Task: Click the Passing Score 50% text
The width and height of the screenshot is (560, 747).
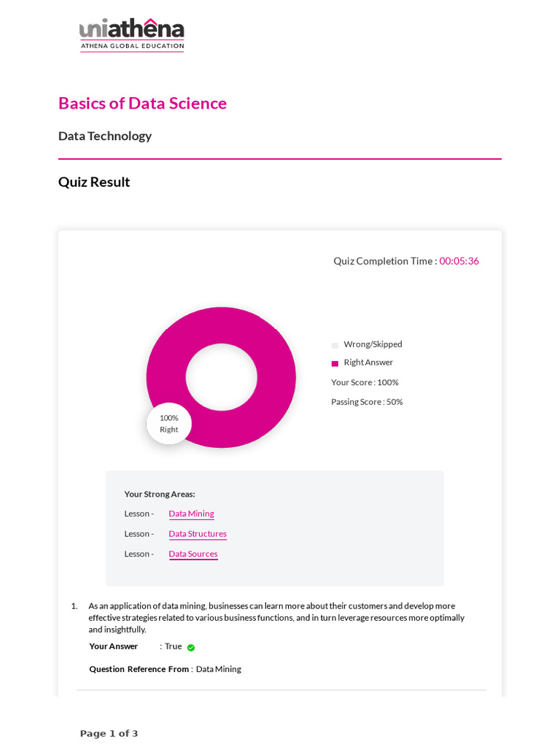Action: 367,402
